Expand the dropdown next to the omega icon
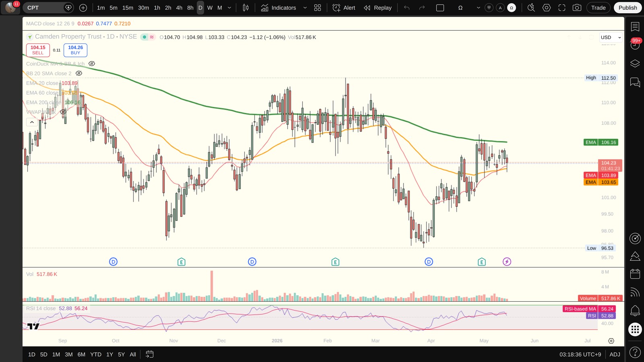 (478, 8)
